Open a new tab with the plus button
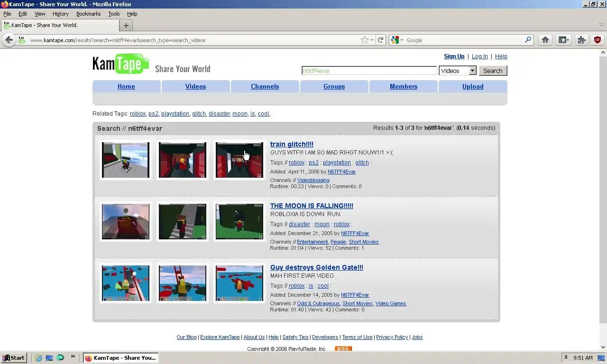The width and height of the screenshot is (607, 364). click(x=126, y=26)
